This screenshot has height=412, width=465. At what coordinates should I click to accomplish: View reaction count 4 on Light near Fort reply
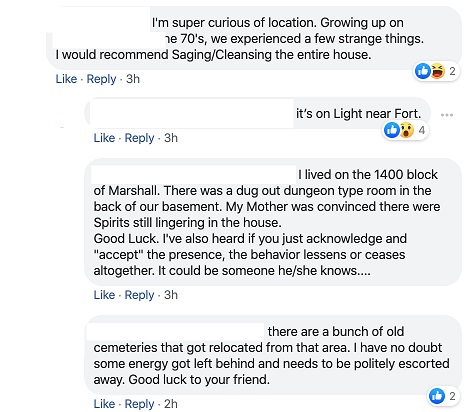pyautogui.click(x=422, y=130)
